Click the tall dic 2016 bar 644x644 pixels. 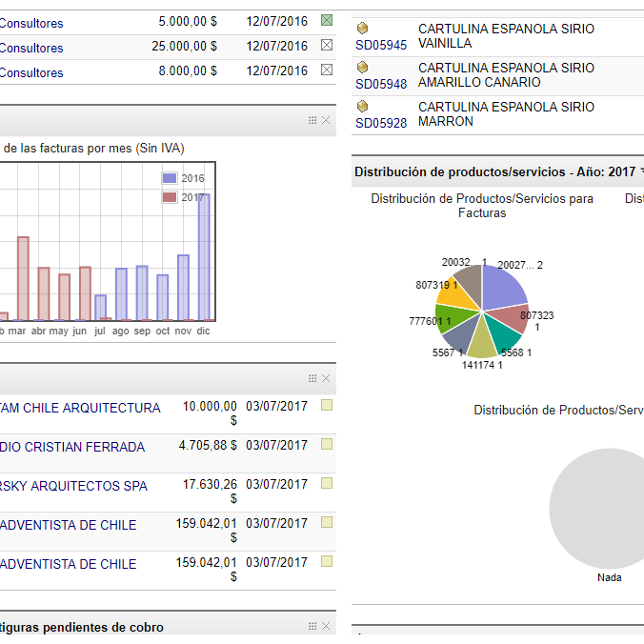[204, 256]
